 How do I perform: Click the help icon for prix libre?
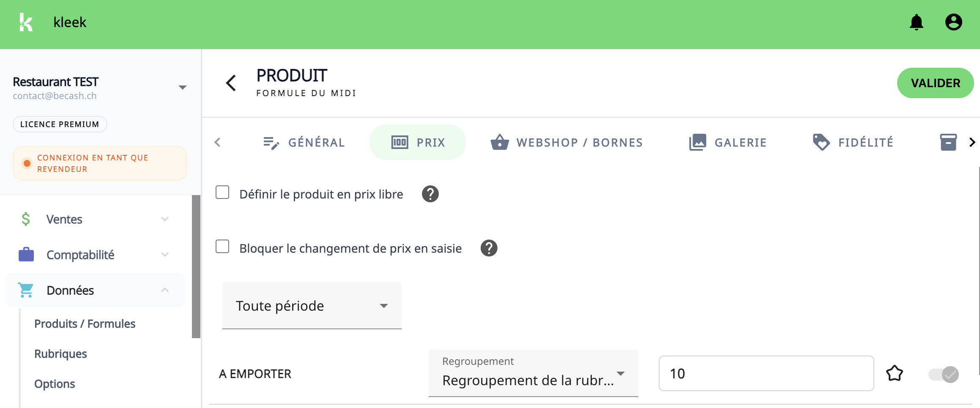(430, 194)
